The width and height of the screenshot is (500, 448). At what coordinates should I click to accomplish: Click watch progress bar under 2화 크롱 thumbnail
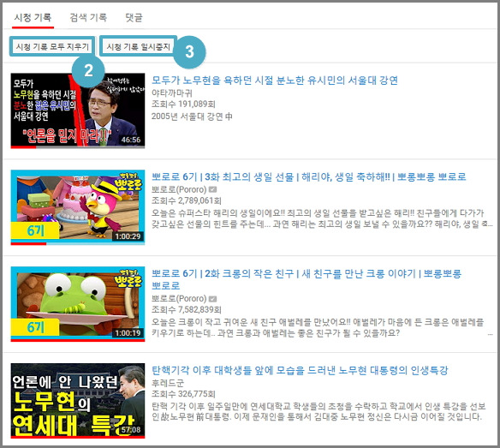[x=78, y=340]
